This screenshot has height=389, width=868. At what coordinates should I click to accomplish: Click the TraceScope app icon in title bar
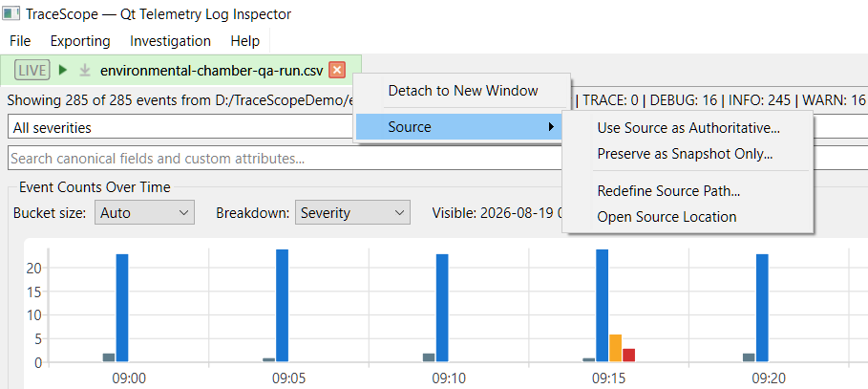[x=11, y=13]
